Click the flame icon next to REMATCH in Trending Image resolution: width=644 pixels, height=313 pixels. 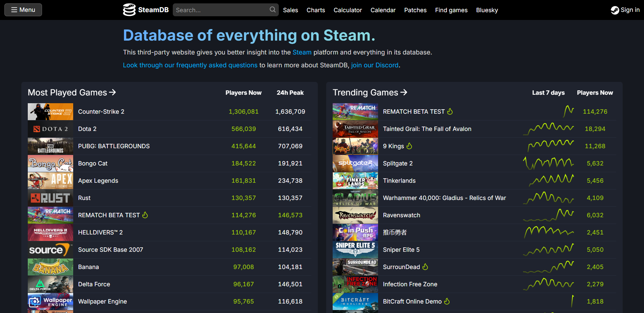pyautogui.click(x=450, y=111)
